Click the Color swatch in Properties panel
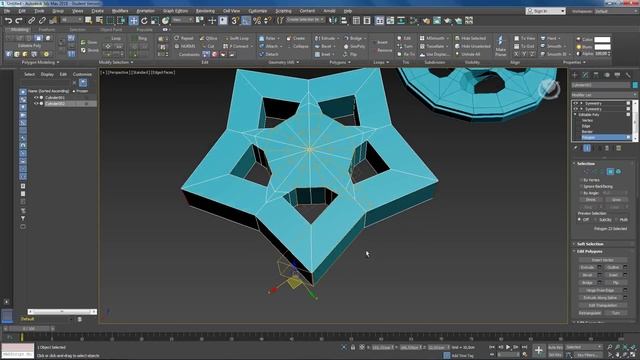640x360 pixels. click(602, 40)
